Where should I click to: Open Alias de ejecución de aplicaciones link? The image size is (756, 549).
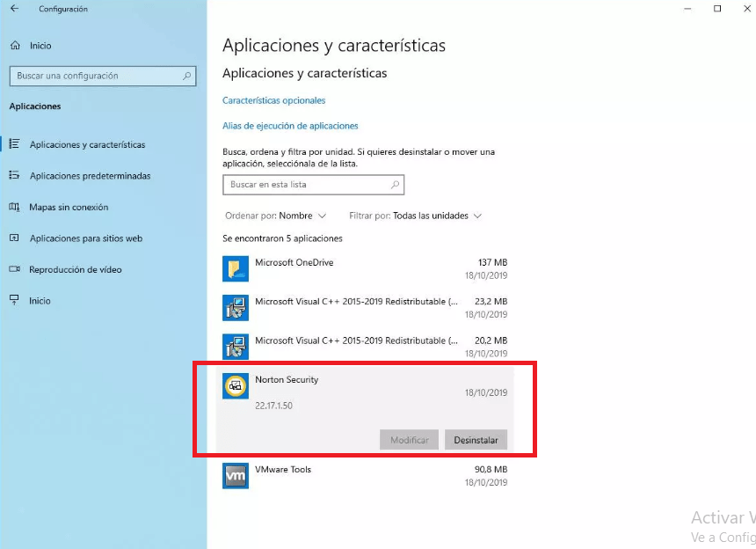point(290,126)
